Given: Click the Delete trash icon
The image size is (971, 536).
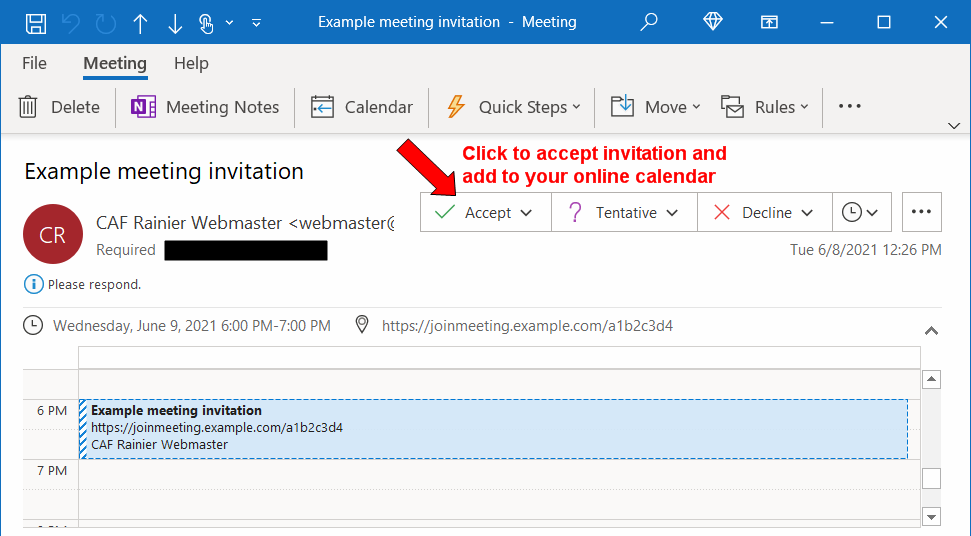Looking at the screenshot, I should pos(29,107).
